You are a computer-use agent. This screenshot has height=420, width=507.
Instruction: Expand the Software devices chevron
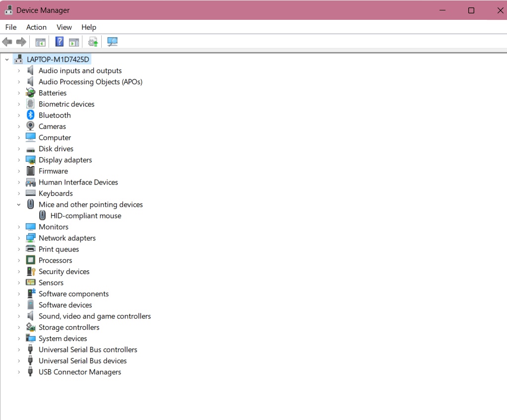click(19, 305)
